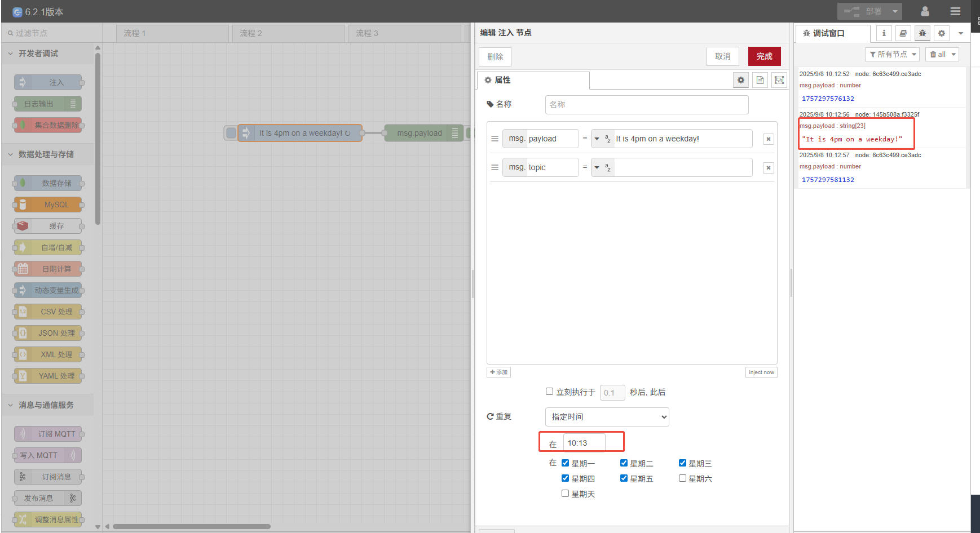Open the hamburger main menu
980x533 pixels.
[955, 11]
